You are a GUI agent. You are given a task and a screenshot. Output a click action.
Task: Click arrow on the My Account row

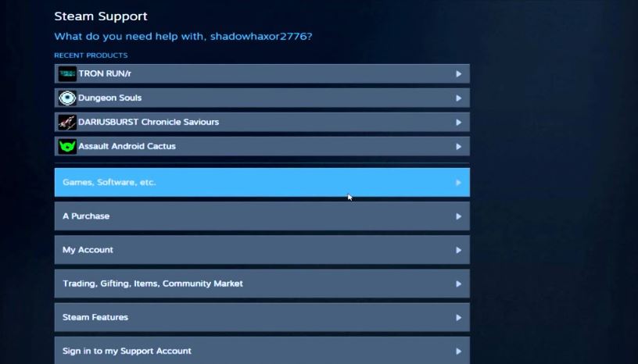tap(458, 250)
